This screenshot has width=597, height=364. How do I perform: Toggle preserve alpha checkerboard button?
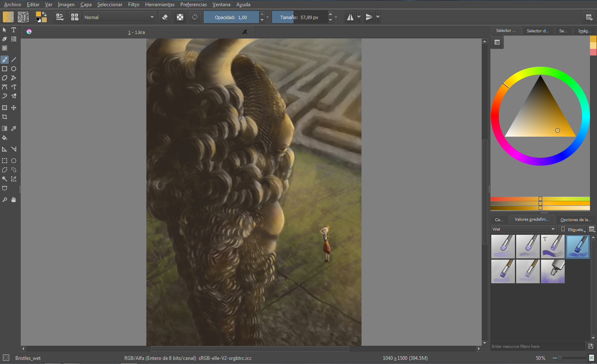point(180,17)
